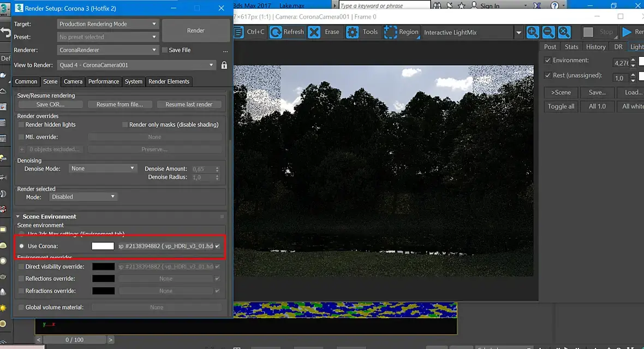Enable Global volume material checkbox
The image size is (644, 349).
click(x=21, y=307)
